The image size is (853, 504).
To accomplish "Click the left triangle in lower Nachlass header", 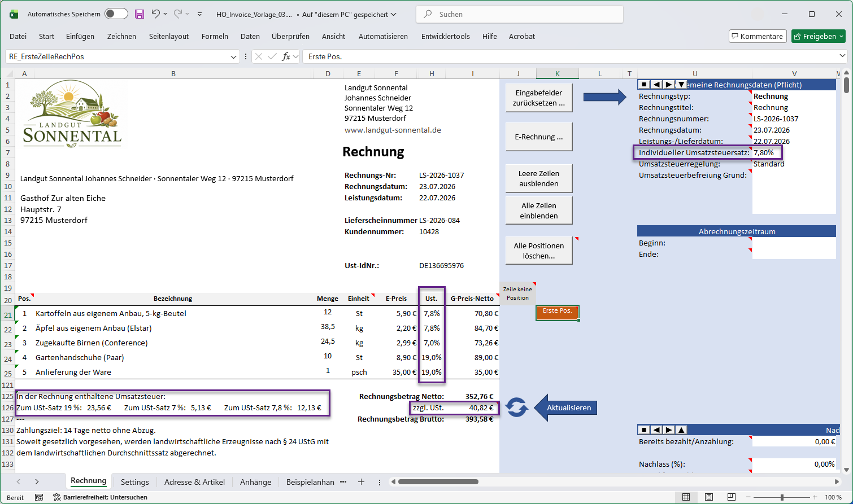I will pyautogui.click(x=656, y=430).
